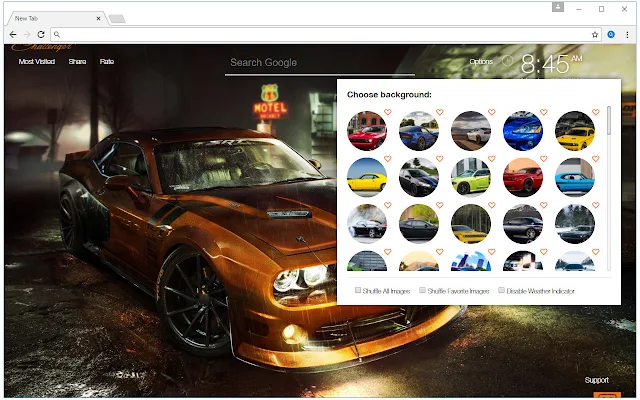This screenshot has height=400, width=640.
Task: Click the Choose background heading
Action: [389, 95]
